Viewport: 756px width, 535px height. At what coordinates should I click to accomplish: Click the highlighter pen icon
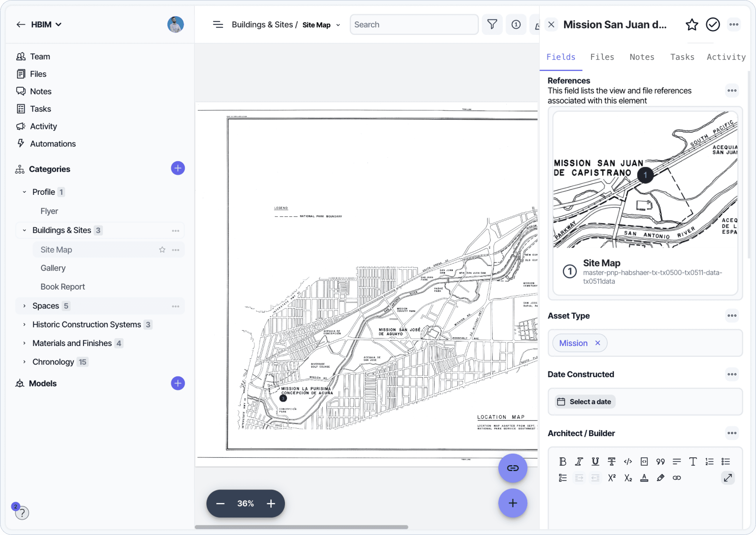point(660,478)
